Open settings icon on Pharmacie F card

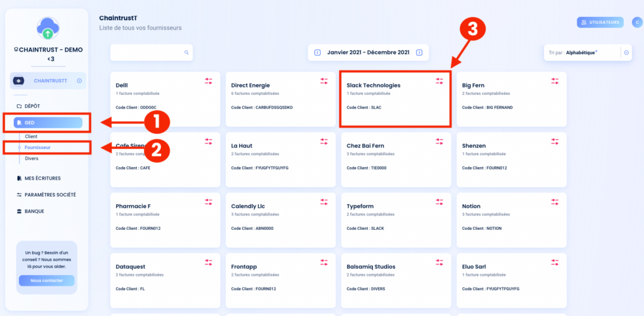(x=209, y=202)
